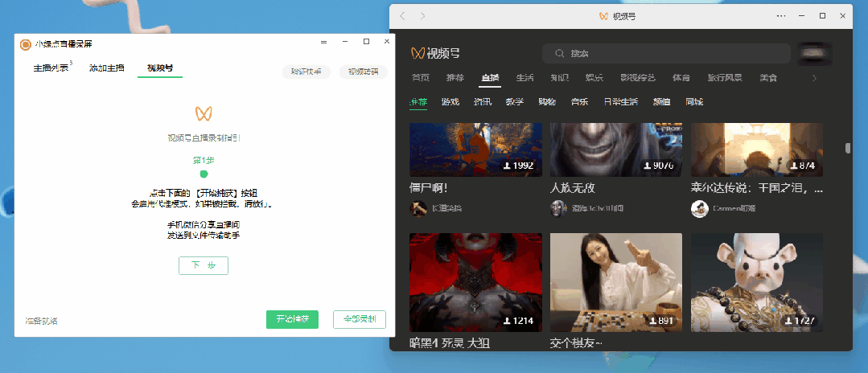Filter live streams by 游戏
The height and width of the screenshot is (373, 868).
pos(450,102)
